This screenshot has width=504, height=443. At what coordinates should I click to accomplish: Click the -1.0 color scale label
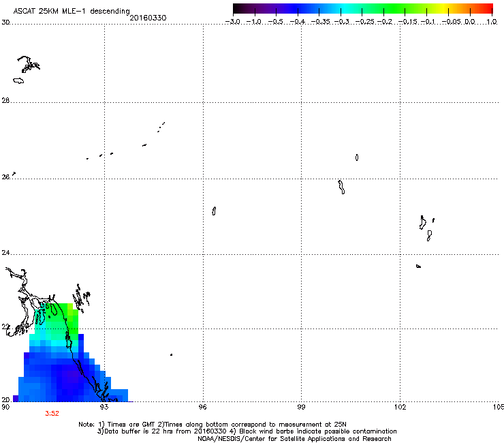click(254, 22)
